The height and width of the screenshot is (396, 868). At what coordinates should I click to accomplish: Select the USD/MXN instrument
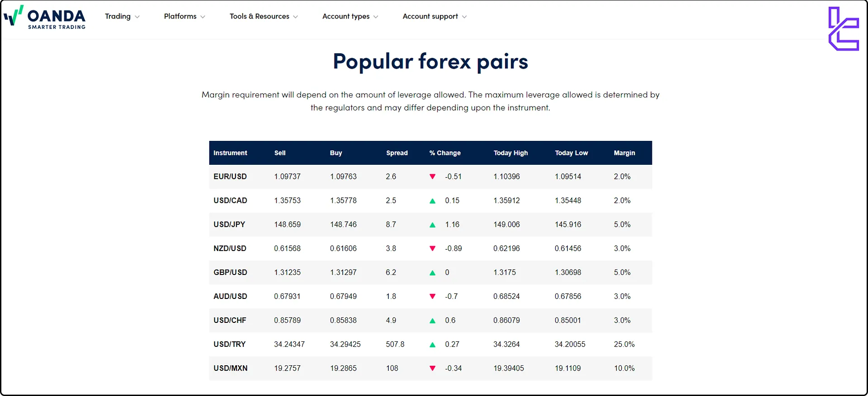coord(231,368)
